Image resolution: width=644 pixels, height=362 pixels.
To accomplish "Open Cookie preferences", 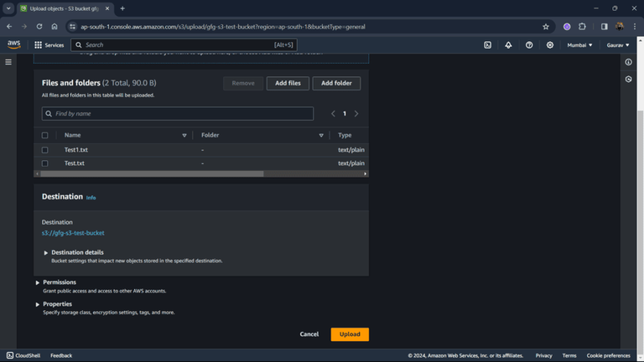I will 608,355.
